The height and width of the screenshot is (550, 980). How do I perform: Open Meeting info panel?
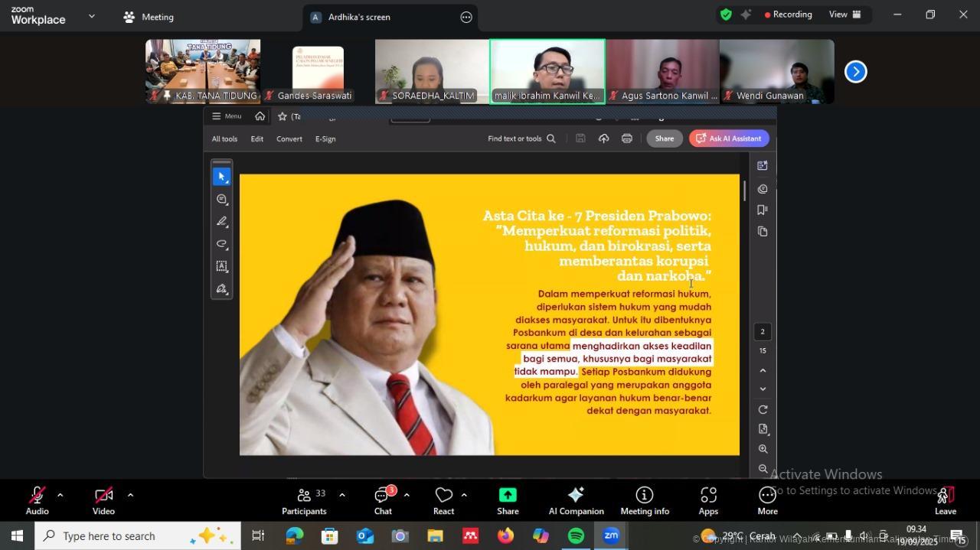pos(645,501)
